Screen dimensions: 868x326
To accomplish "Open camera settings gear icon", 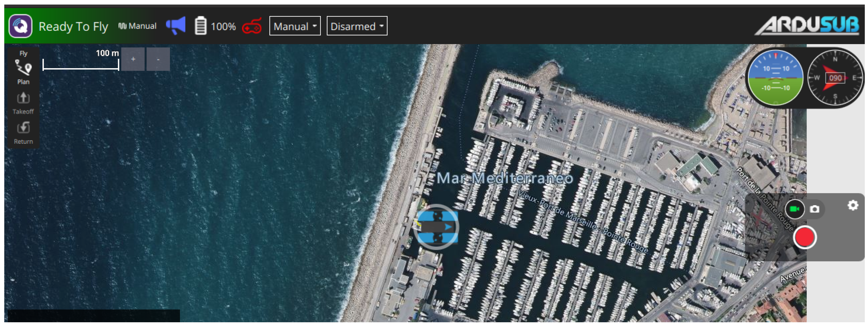I will [853, 205].
